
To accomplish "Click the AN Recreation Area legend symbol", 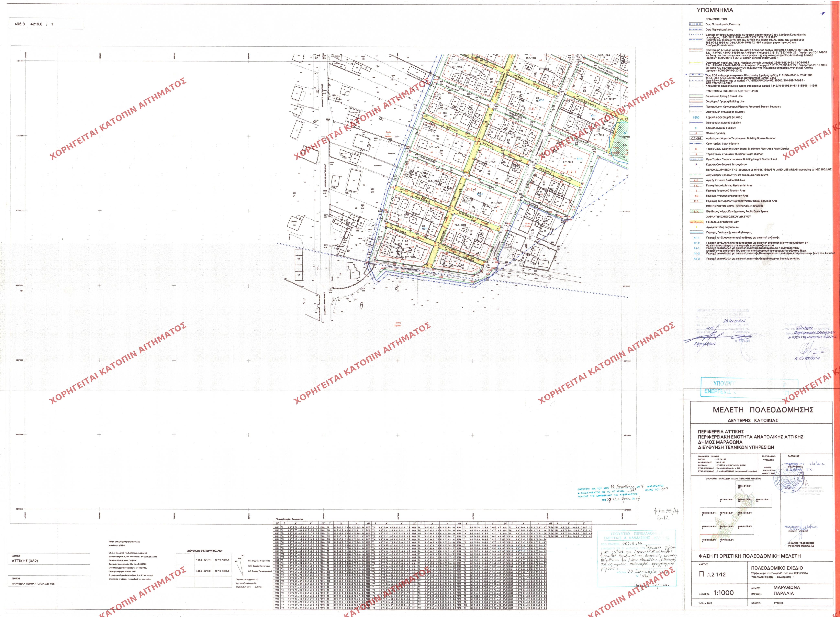I will (x=696, y=196).
